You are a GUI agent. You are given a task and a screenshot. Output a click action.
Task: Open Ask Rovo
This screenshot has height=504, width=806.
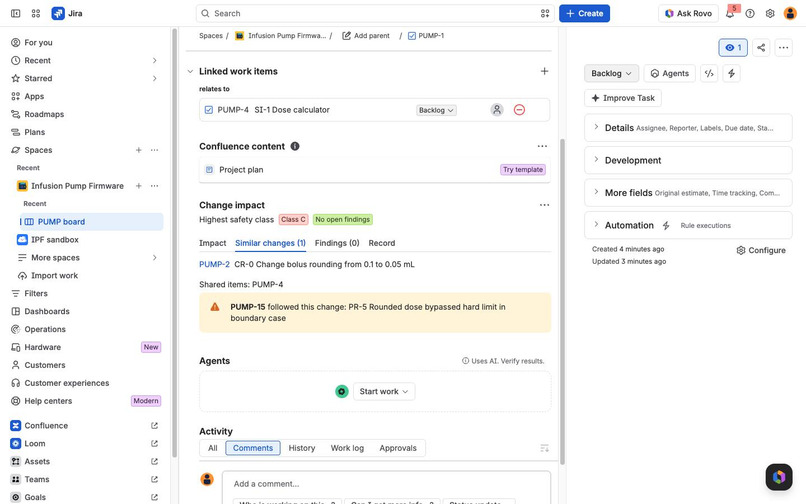(688, 13)
